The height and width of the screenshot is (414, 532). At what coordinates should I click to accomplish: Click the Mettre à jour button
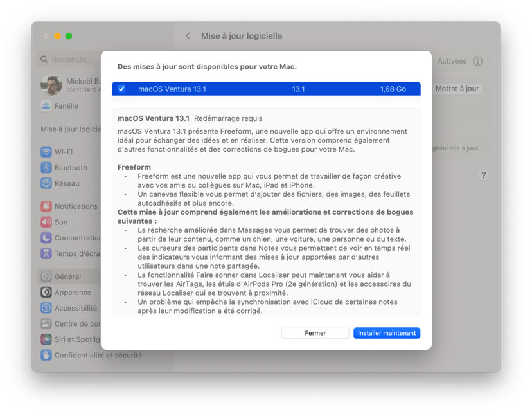[457, 89]
